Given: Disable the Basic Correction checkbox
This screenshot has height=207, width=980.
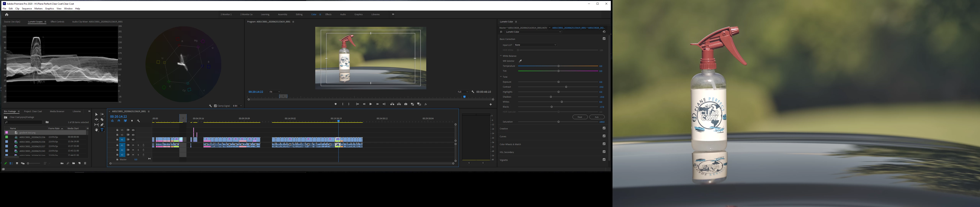Looking at the screenshot, I should coord(604,39).
